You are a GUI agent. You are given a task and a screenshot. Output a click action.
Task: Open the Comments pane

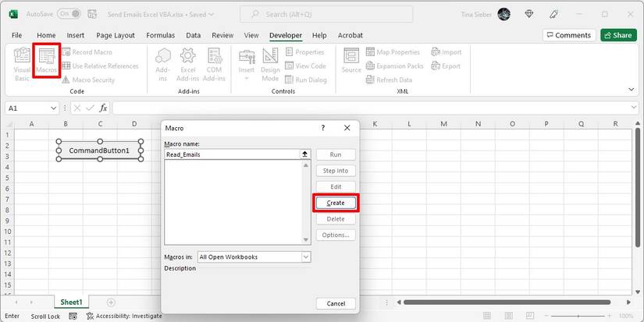click(x=569, y=35)
